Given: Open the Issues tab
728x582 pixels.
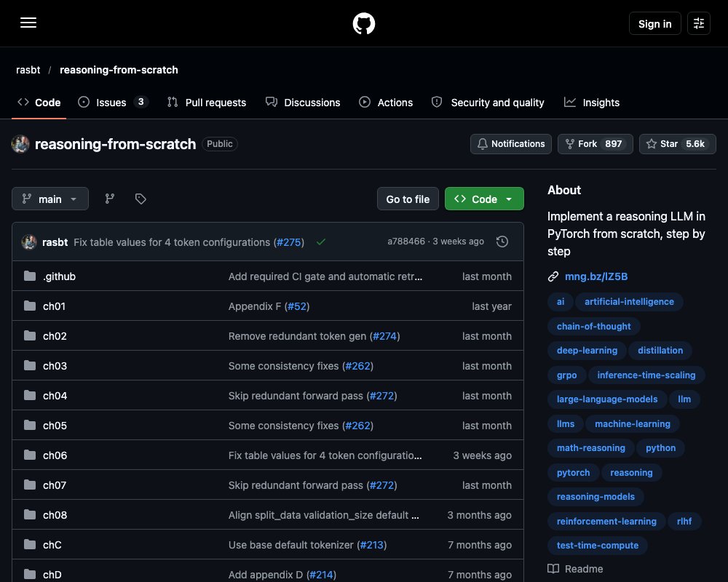Looking at the screenshot, I should [x=113, y=103].
